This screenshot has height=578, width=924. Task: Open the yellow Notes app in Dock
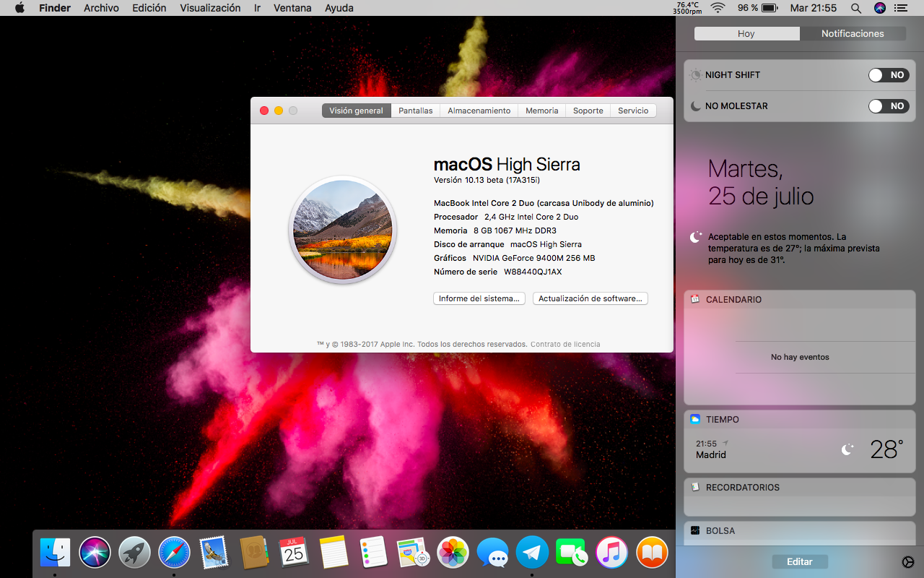334,553
